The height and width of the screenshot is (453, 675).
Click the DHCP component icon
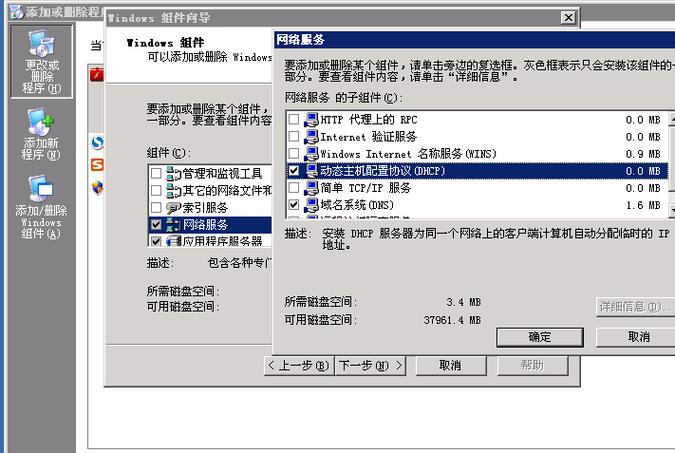(x=311, y=171)
